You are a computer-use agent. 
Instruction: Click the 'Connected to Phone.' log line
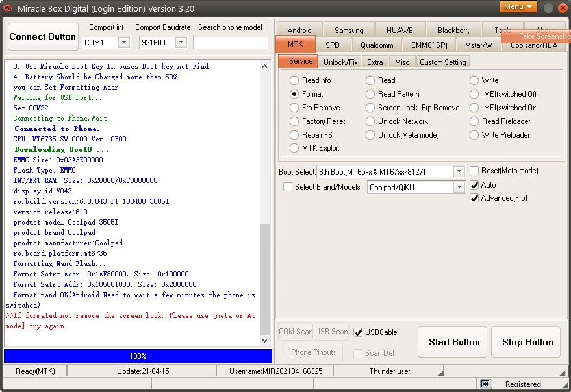(x=57, y=129)
